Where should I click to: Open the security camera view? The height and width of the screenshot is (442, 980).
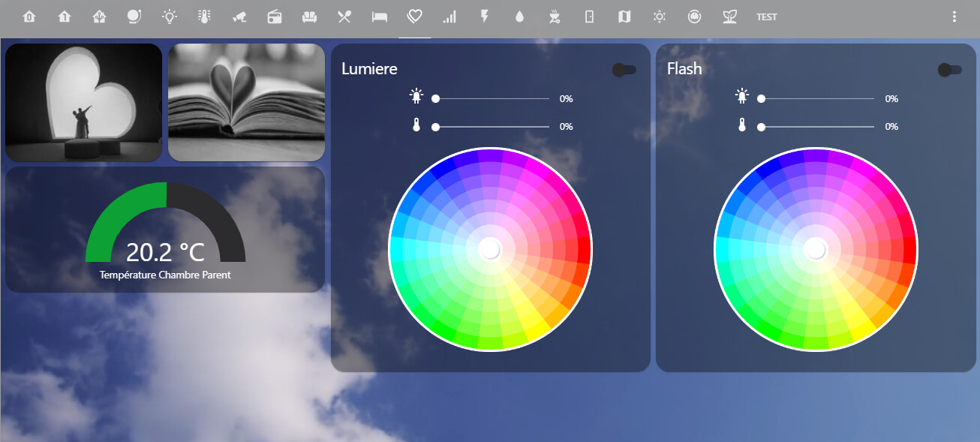point(239,17)
